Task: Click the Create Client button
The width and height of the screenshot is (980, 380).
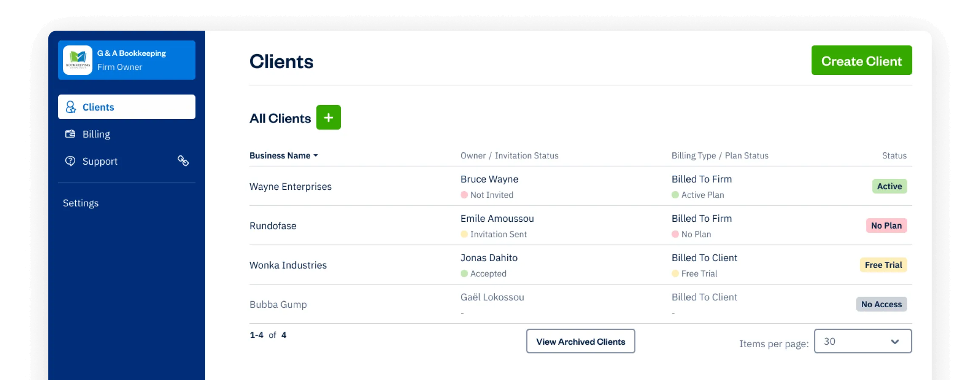Action: tap(861, 60)
